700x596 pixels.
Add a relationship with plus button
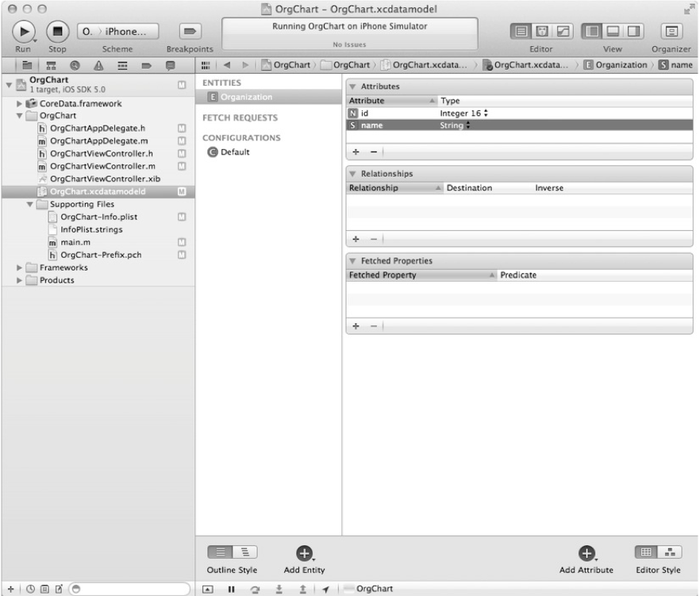[x=356, y=239]
